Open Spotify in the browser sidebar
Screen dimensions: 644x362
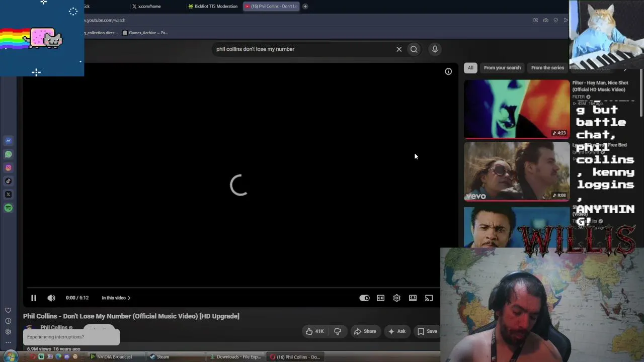8,208
